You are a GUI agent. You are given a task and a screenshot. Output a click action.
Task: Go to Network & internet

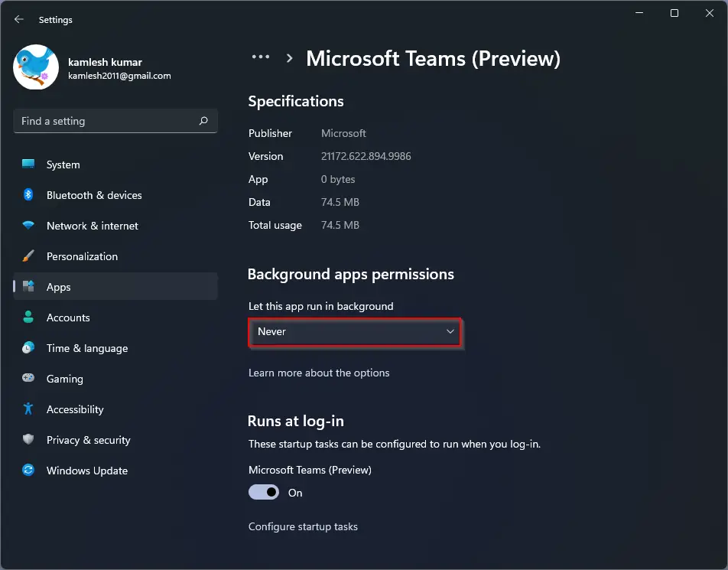point(115,226)
